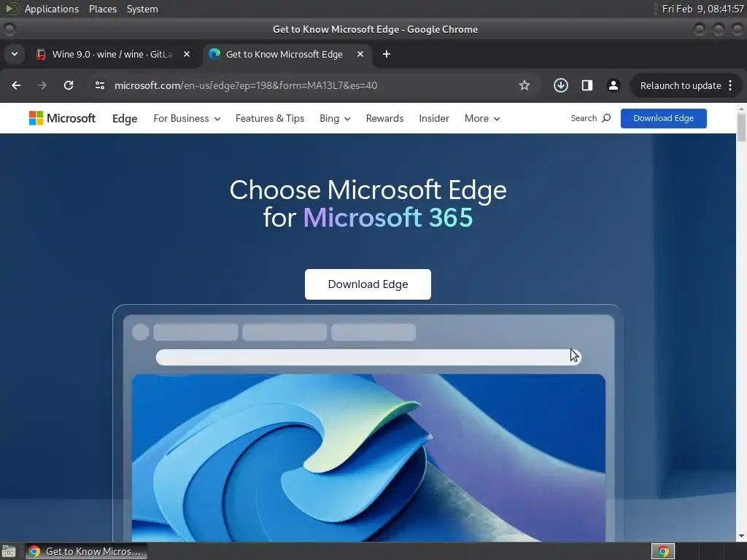Viewport: 747px width, 560px height.
Task: Expand the Bing dropdown menu
Action: coord(335,119)
